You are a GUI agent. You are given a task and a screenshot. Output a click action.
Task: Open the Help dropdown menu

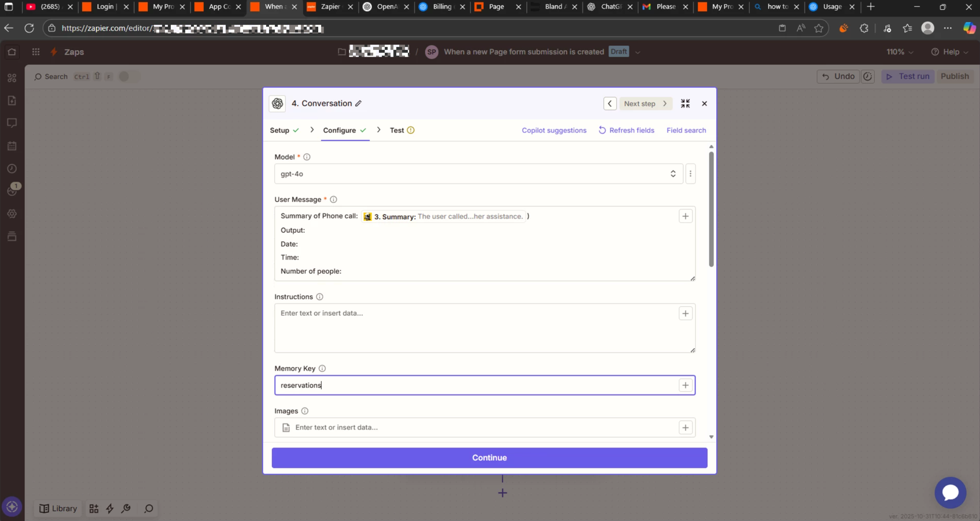coord(949,52)
